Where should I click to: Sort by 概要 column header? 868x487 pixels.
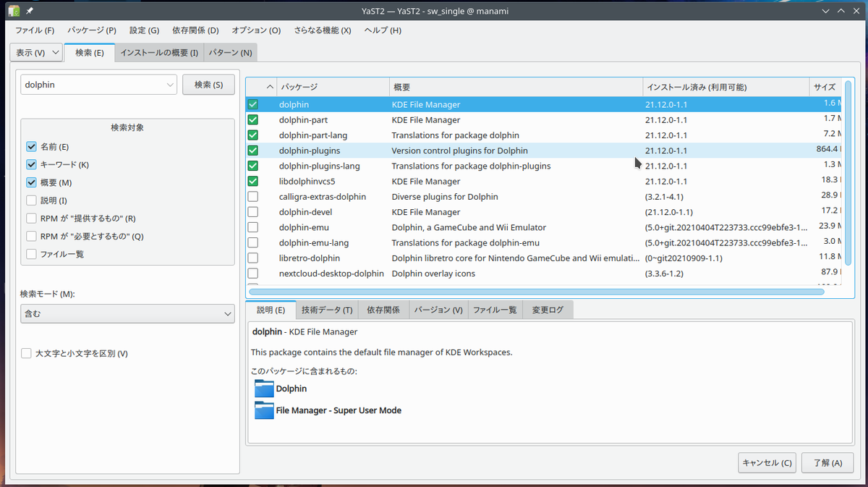[x=516, y=87]
